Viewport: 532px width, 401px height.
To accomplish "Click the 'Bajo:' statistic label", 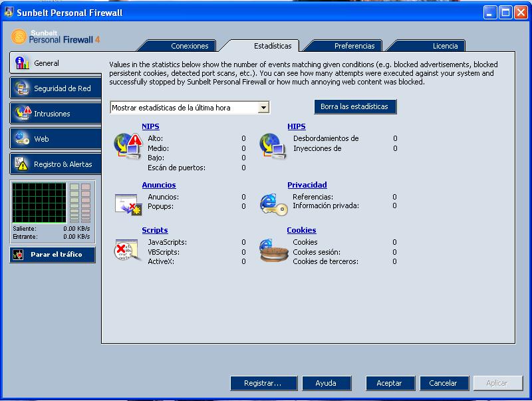I will pos(156,158).
